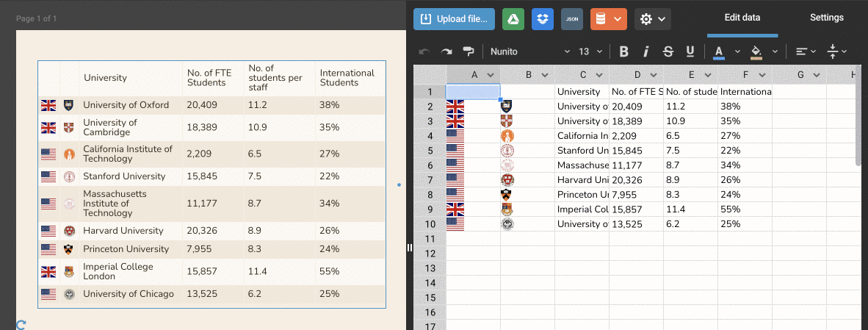Select spreadsheet cell containing 20,409
The image size is (868, 330).
pos(636,107)
